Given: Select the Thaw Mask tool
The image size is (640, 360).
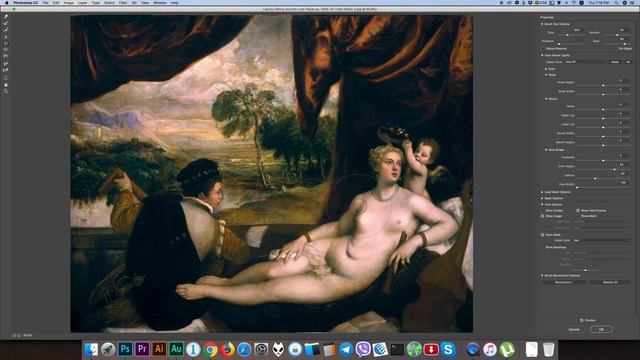Looking at the screenshot, I should tap(6, 70).
